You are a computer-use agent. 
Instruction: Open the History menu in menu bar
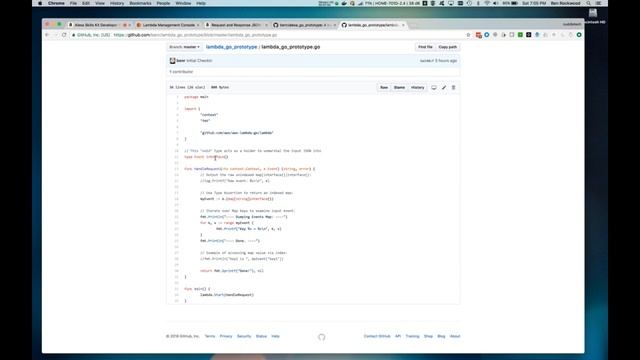(117, 3)
